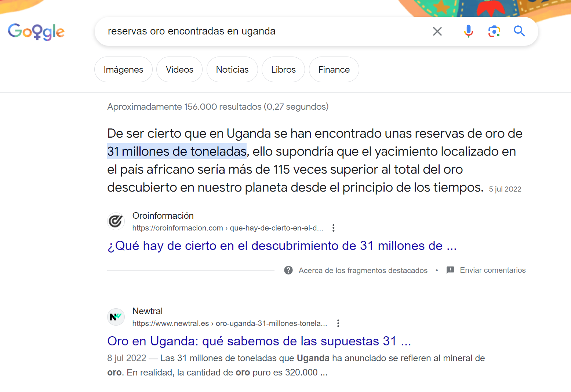
Task: Open Newtral 'Oro en Uganda' article link
Action: [259, 341]
